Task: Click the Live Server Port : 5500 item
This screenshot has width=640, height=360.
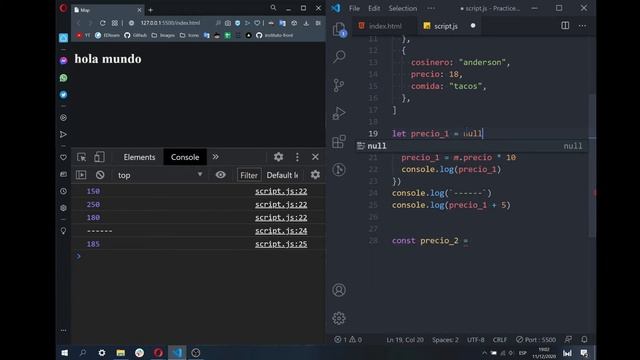Action: [536, 340]
